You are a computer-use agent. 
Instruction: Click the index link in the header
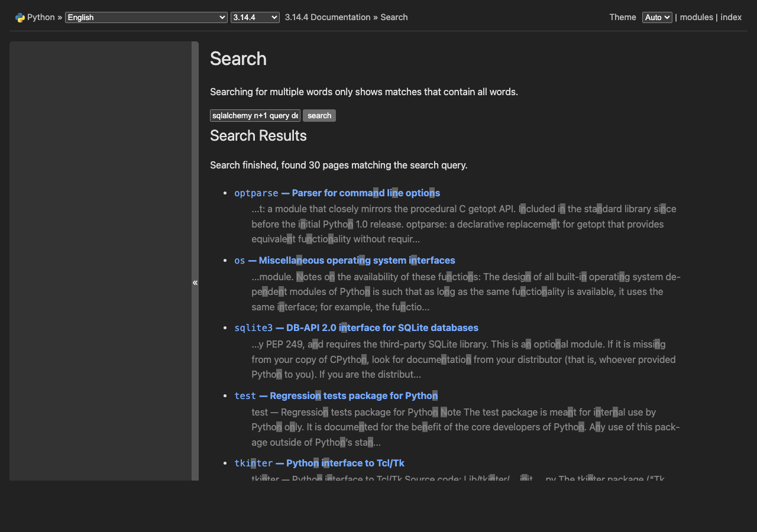pyautogui.click(x=731, y=17)
